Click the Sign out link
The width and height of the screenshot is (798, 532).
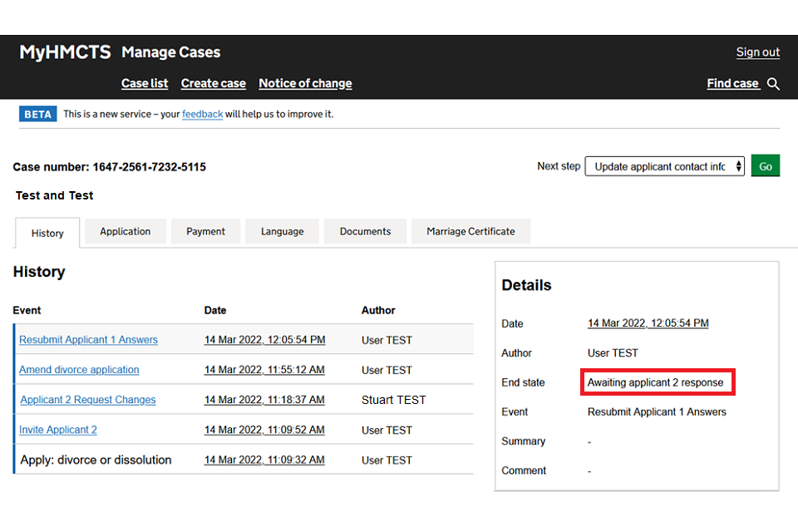point(757,52)
